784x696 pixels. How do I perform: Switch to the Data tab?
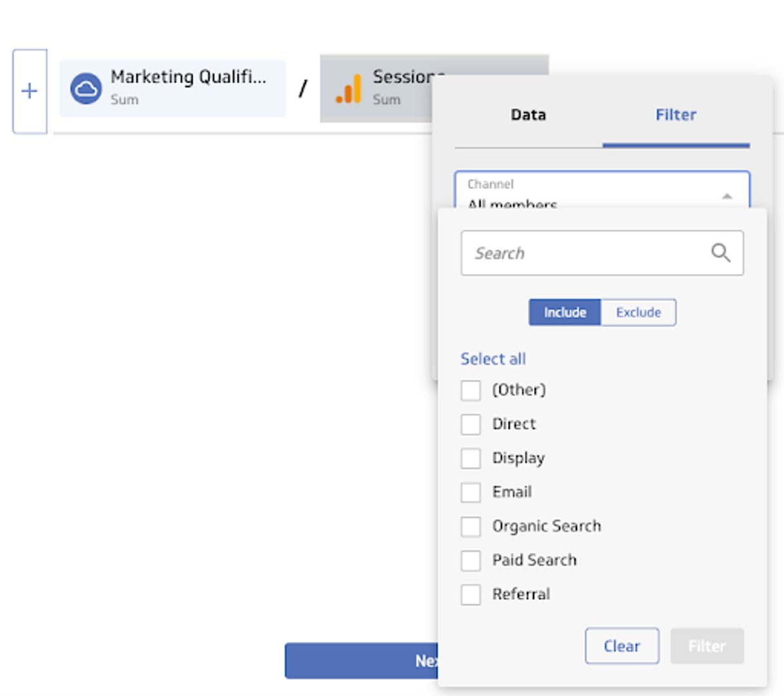click(528, 115)
